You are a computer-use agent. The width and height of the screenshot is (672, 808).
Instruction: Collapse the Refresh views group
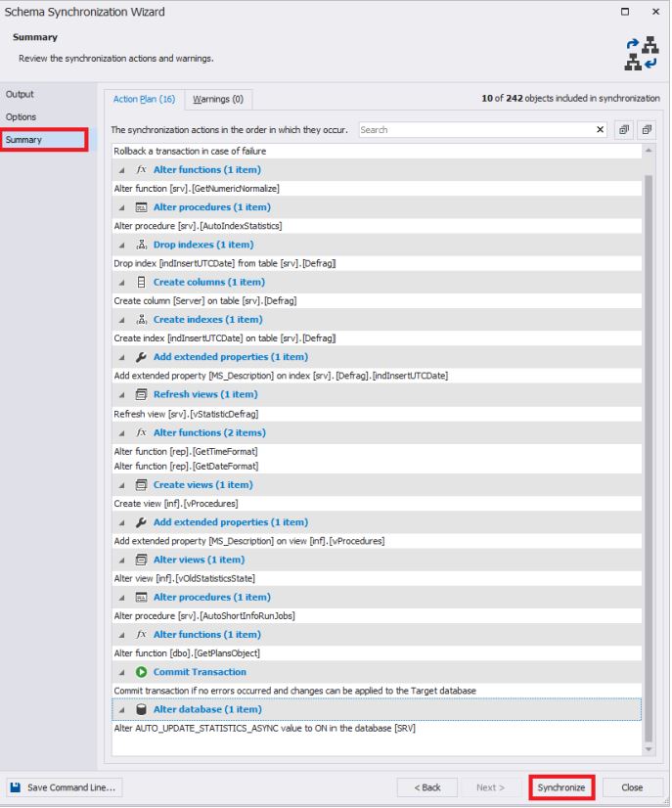click(121, 395)
